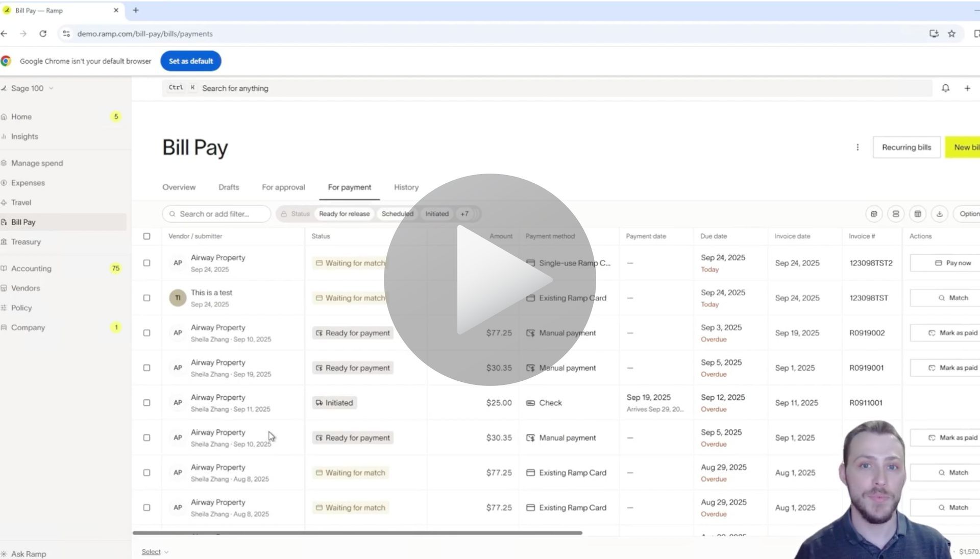980x559 pixels.
Task: Check the select-all checkbox in the table header
Action: pyautogui.click(x=146, y=236)
